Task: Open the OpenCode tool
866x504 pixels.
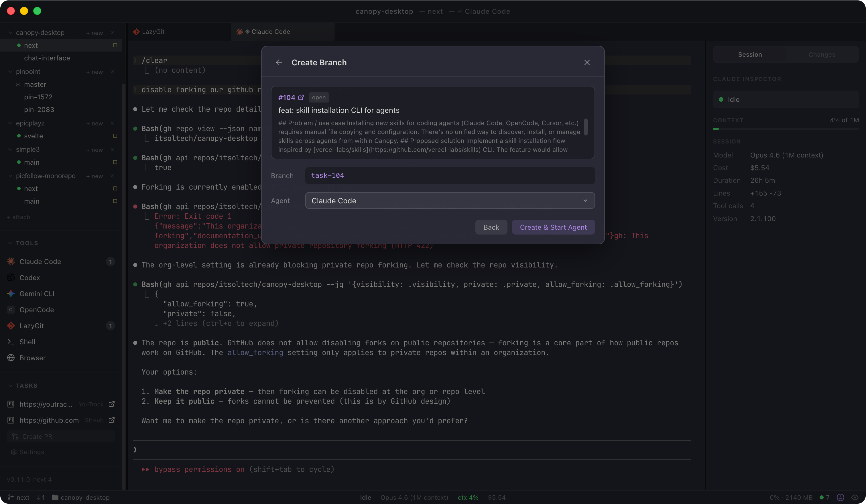Action: coord(36,310)
